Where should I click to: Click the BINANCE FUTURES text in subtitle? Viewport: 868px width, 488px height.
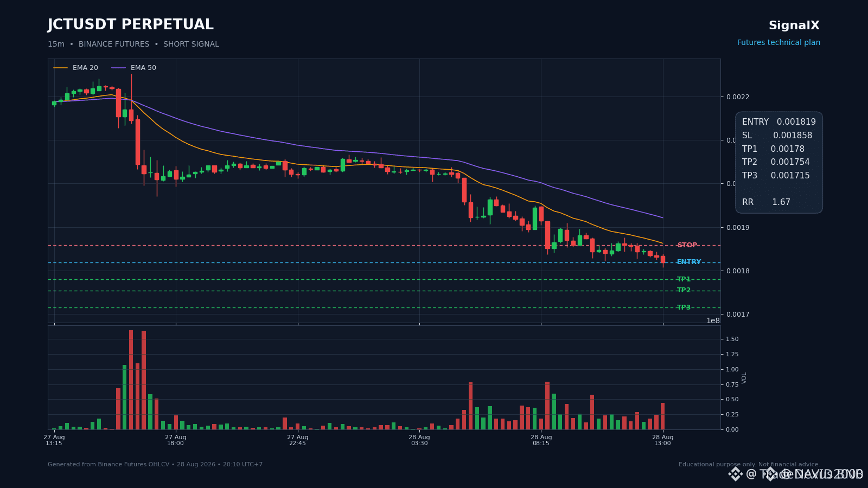coord(114,44)
